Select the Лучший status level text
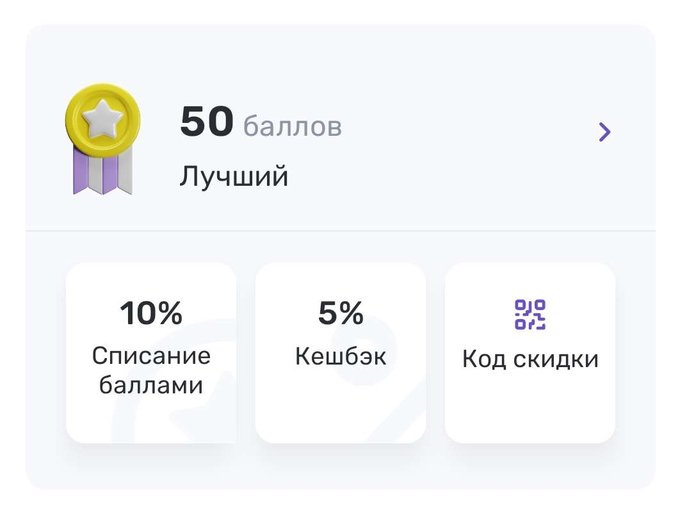The height and width of the screenshot is (510, 680). click(234, 176)
